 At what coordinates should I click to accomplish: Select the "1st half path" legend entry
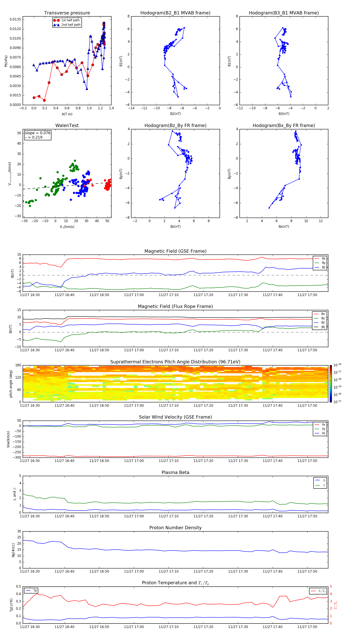pos(67,20)
